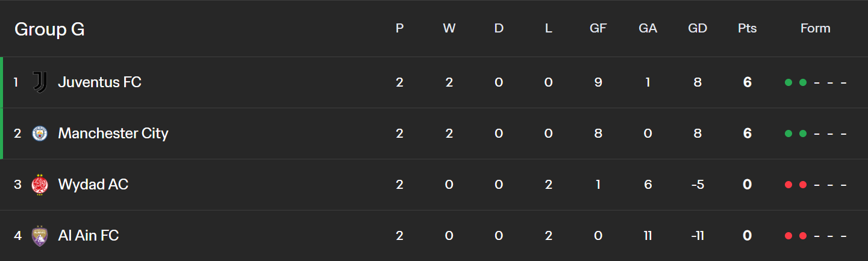Select the Wydad AC team name
Image resolution: width=868 pixels, height=261 pixels.
93,185
